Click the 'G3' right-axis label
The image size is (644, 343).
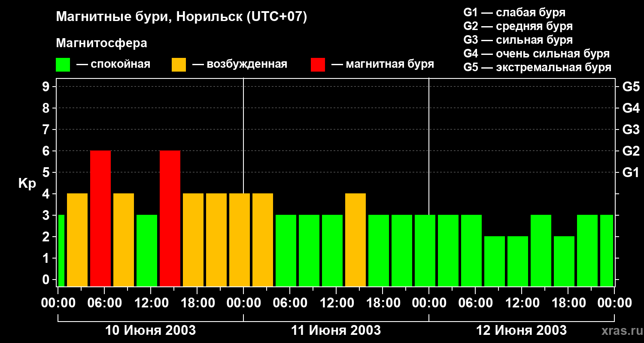[x=631, y=129]
